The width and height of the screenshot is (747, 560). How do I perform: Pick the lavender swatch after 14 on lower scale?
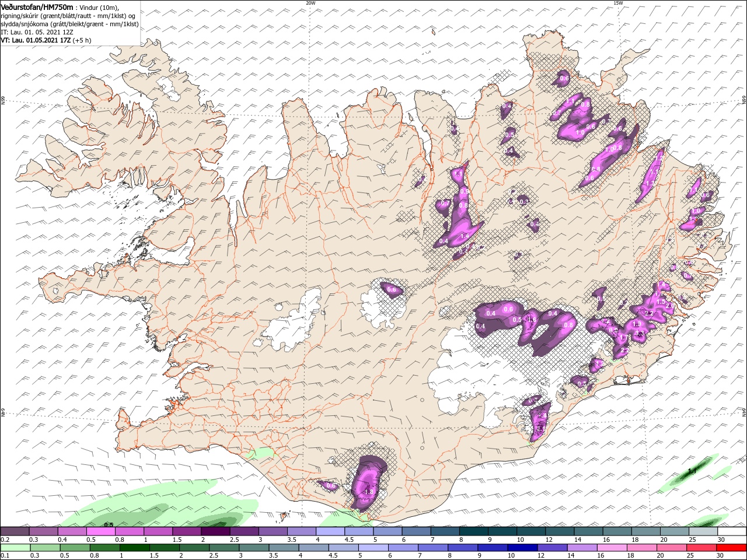coord(582,548)
